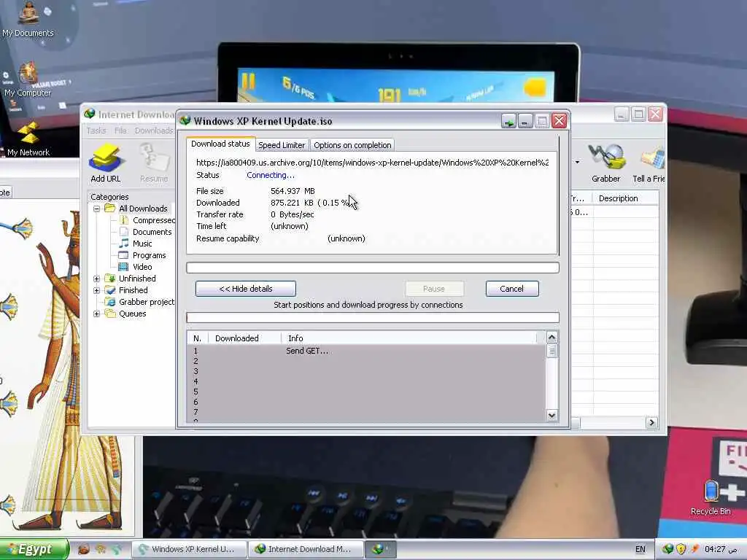Expand the Queues tree node
This screenshot has height=560, width=747.
pyautogui.click(x=97, y=314)
